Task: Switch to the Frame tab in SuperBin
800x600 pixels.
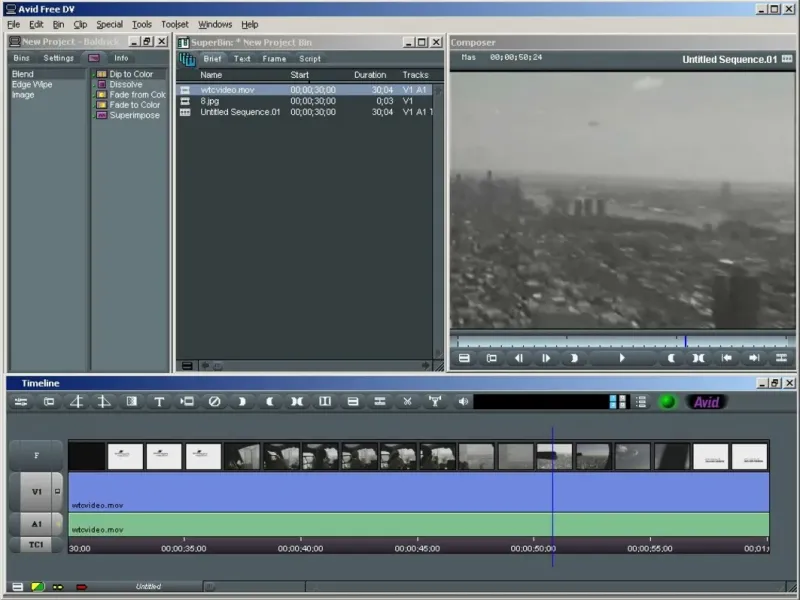Action: 274,59
